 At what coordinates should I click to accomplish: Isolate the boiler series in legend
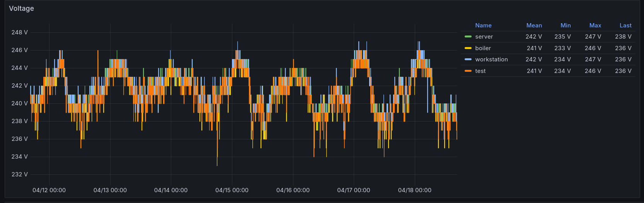[x=483, y=48]
